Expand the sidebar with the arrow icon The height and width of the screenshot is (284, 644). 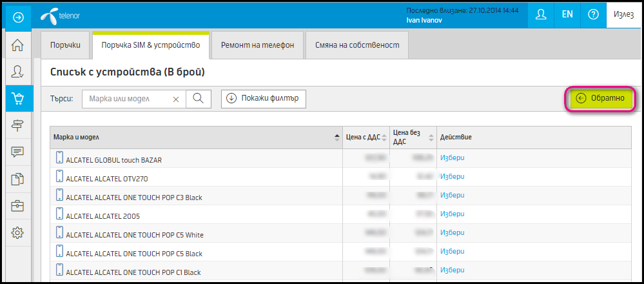(19, 17)
